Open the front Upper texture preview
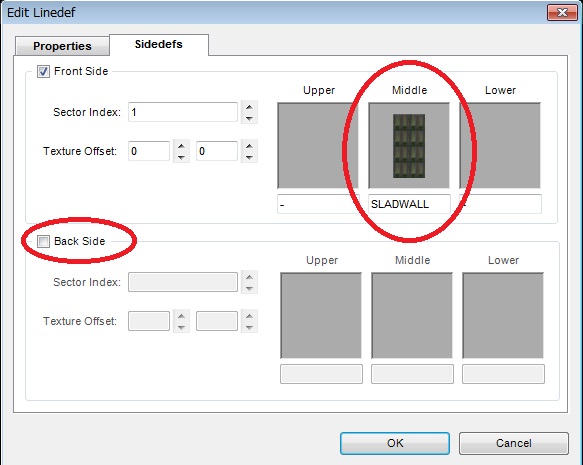The height and width of the screenshot is (465, 583). pyautogui.click(x=318, y=146)
